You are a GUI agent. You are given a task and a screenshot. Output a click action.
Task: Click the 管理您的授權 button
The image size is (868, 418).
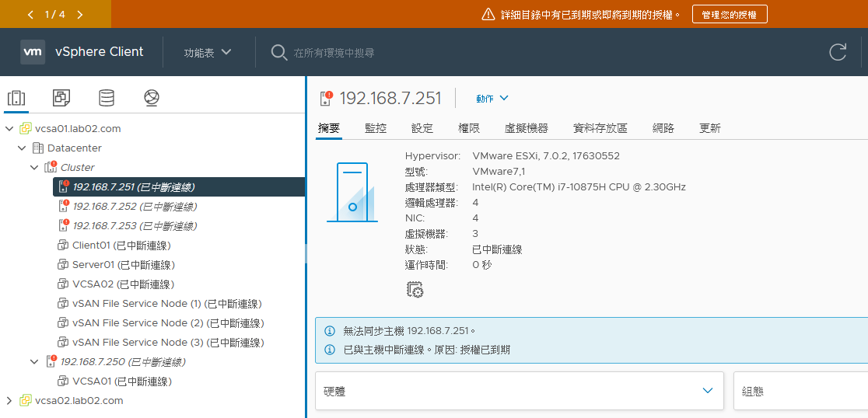(x=730, y=15)
